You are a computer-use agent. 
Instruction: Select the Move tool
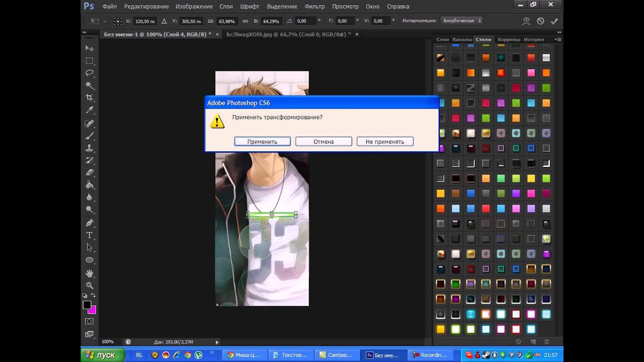click(x=90, y=48)
